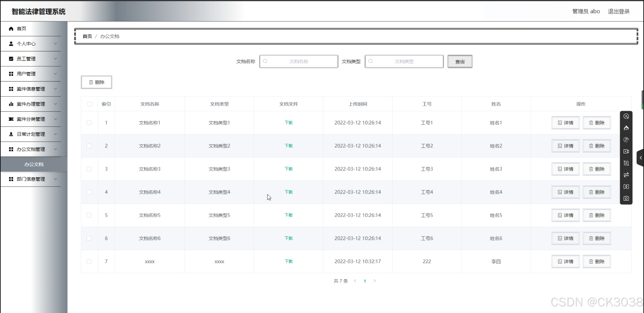Click the compress icon in floating toolbar
Screen dimensions: 644x313
(626, 187)
